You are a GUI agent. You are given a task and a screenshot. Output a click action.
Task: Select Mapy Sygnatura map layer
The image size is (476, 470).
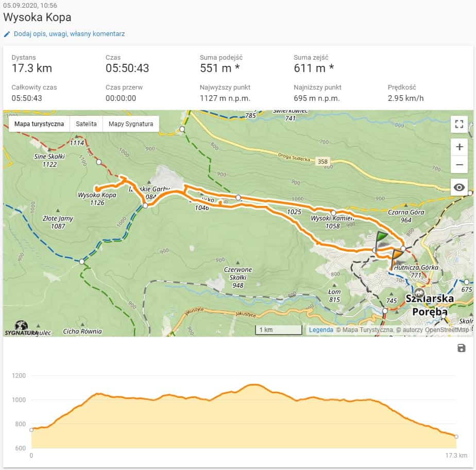coord(131,124)
